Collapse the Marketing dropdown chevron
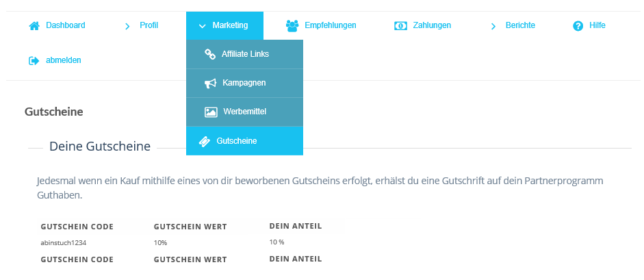Image resolution: width=644 pixels, height=280 pixels. [202, 26]
